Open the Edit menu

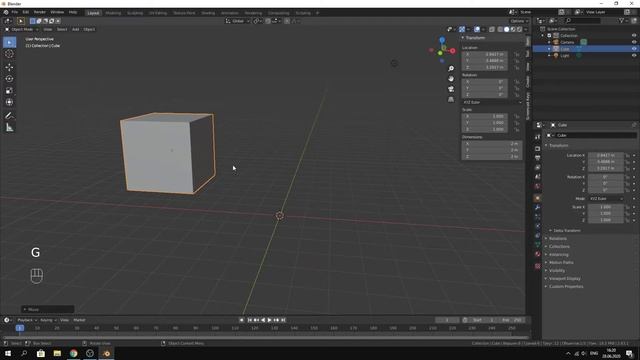point(26,12)
